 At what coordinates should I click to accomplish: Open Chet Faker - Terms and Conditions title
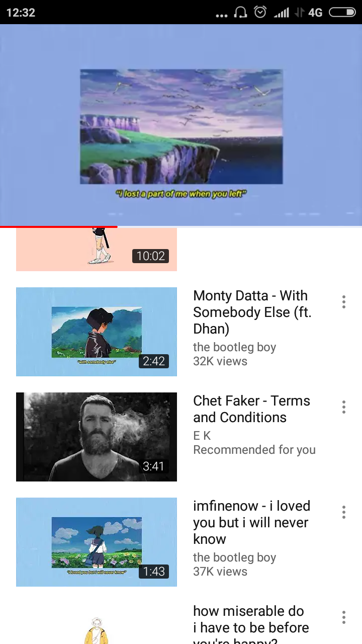tap(251, 409)
